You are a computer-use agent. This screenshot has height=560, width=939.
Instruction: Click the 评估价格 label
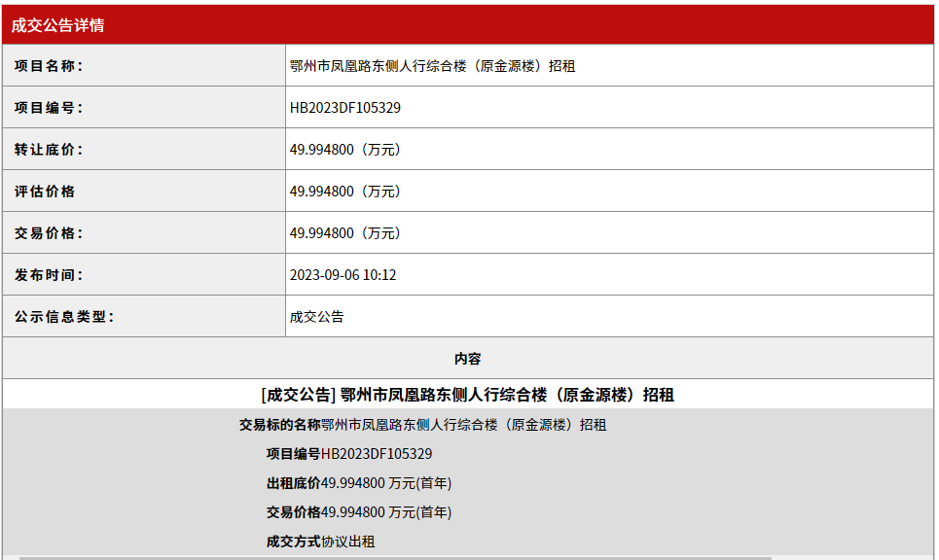tap(45, 192)
